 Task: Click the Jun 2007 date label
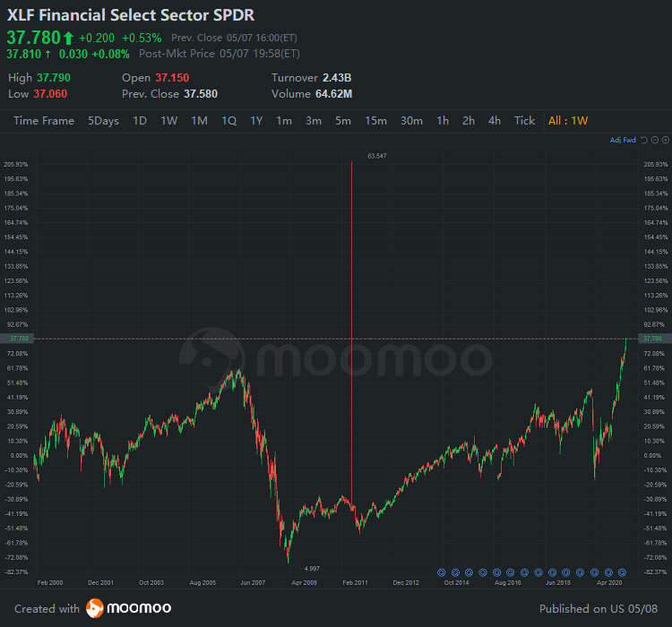tap(253, 583)
